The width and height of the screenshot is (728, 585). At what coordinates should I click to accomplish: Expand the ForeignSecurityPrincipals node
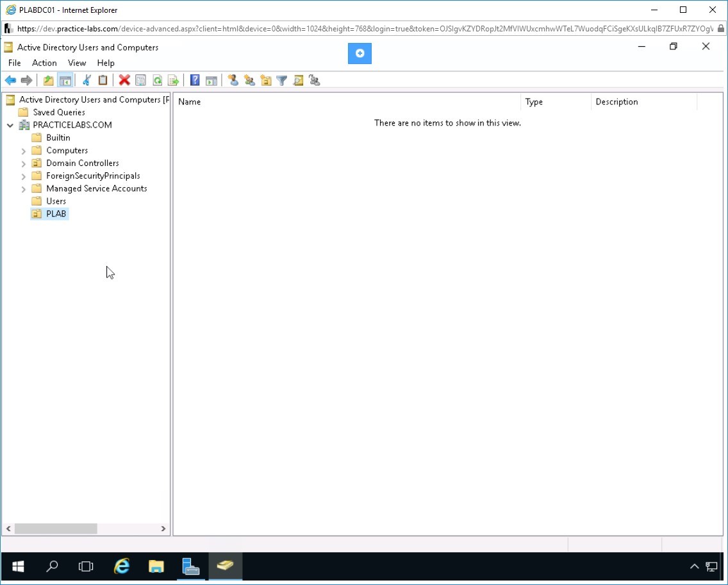23,176
